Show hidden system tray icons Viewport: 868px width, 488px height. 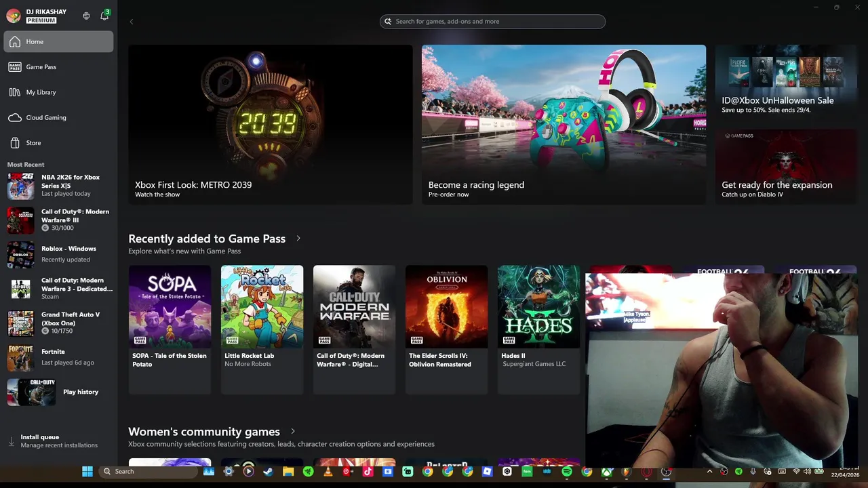pyautogui.click(x=709, y=471)
